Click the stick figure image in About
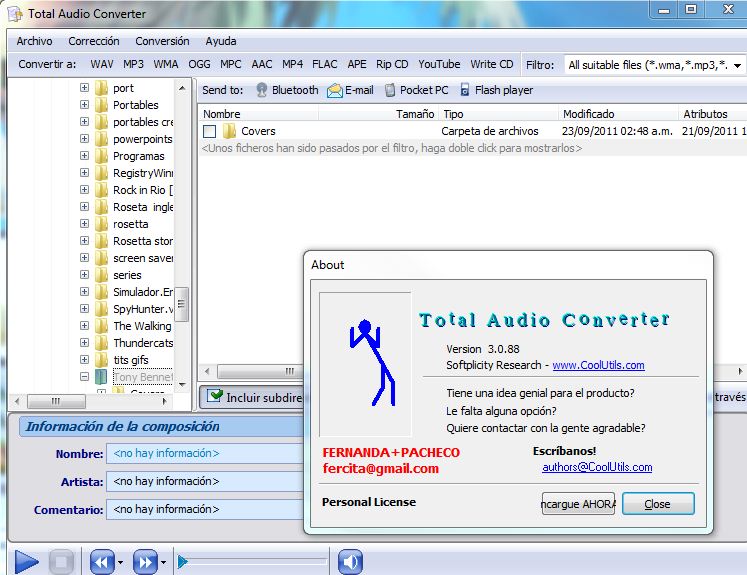Viewport: 747px width, 575px height. coord(365,364)
